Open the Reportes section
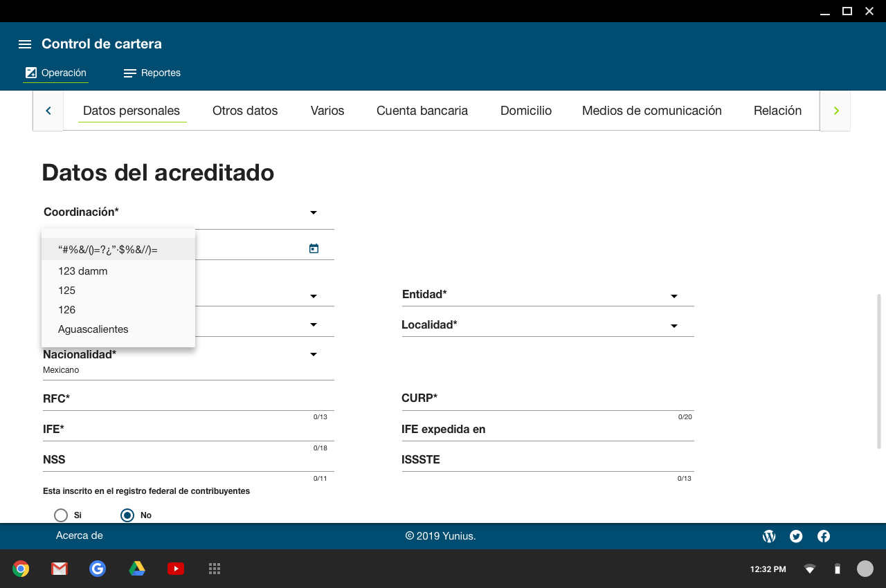This screenshot has width=886, height=588. 152,73
